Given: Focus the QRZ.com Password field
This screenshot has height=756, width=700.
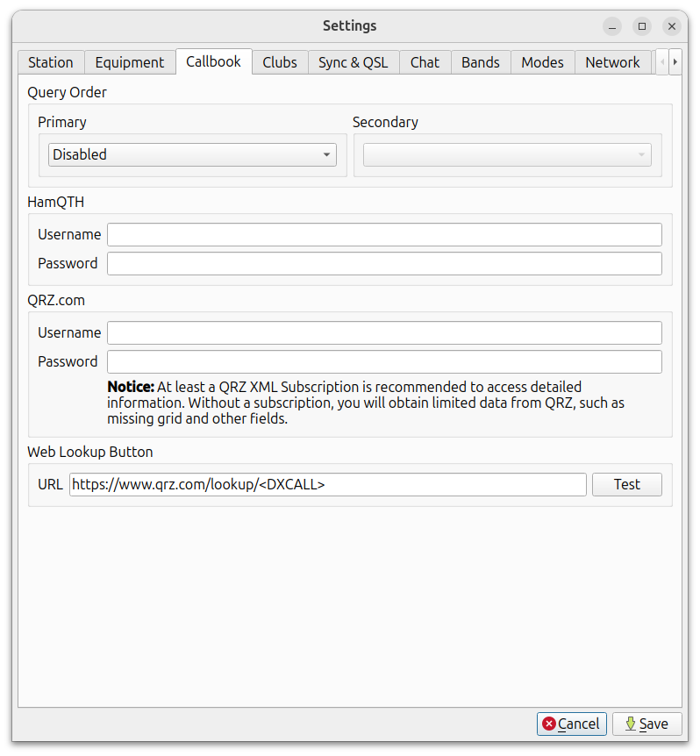Looking at the screenshot, I should click(384, 362).
